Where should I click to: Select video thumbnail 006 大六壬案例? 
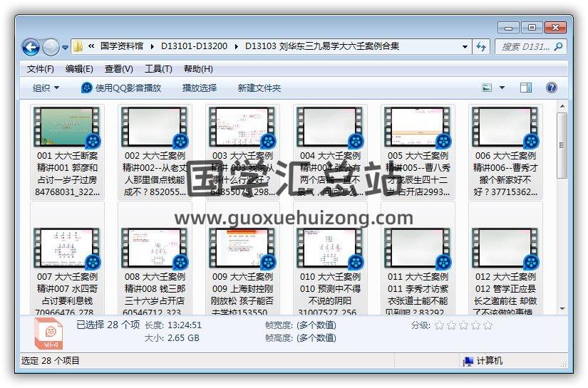505,127
